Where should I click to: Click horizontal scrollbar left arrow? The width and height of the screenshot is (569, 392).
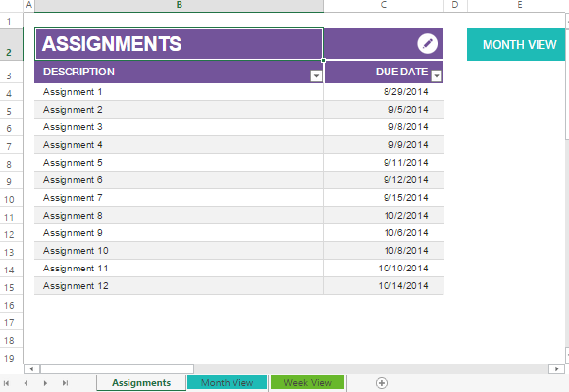[32, 369]
